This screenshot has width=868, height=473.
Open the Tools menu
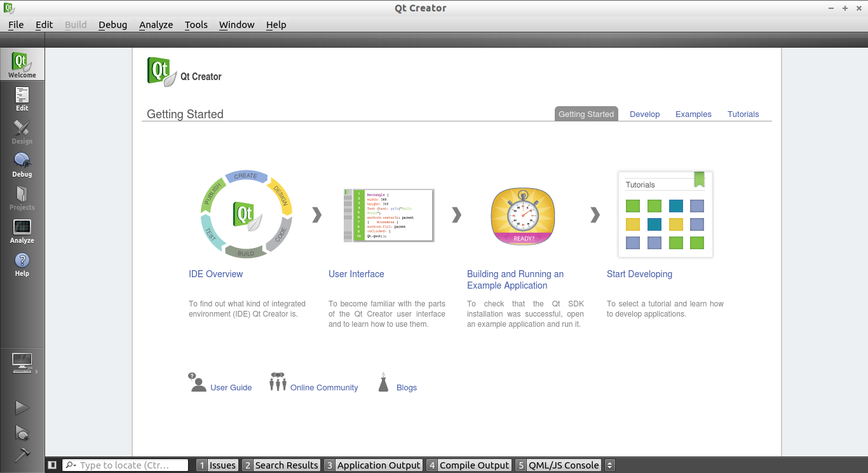196,25
